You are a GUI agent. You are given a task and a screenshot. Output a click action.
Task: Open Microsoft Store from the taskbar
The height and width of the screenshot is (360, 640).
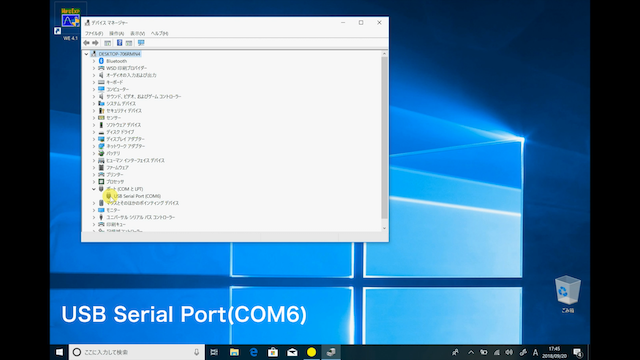(273, 352)
